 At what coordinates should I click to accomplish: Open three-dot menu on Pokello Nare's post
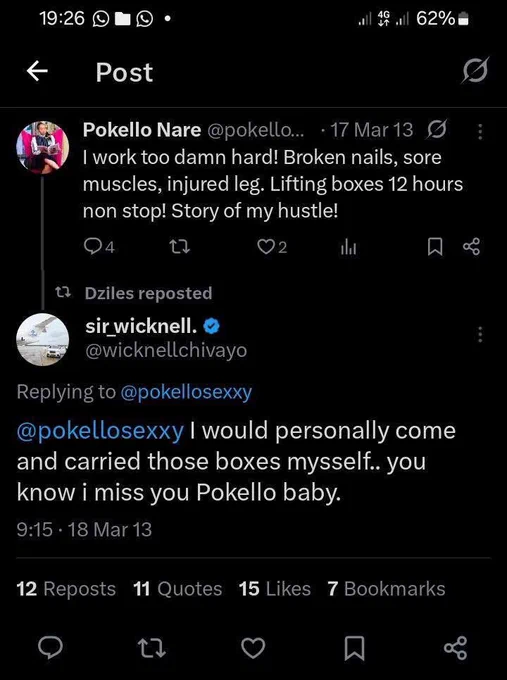(480, 131)
